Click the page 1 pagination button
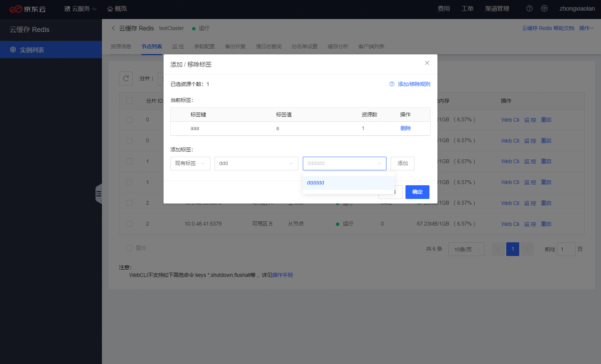Viewport: 601px width, 364px height. click(513, 249)
